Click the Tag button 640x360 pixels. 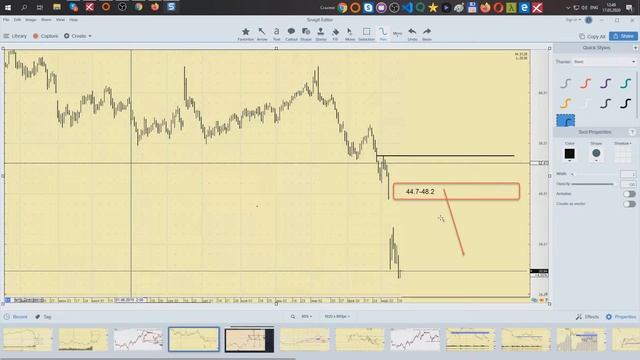(43, 317)
